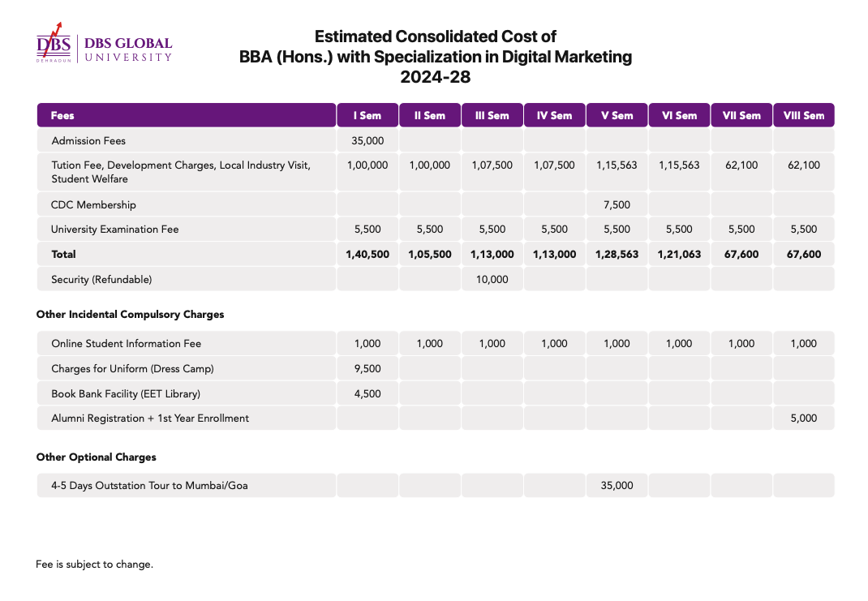Click the 'Admission Fees' row label

click(x=88, y=140)
